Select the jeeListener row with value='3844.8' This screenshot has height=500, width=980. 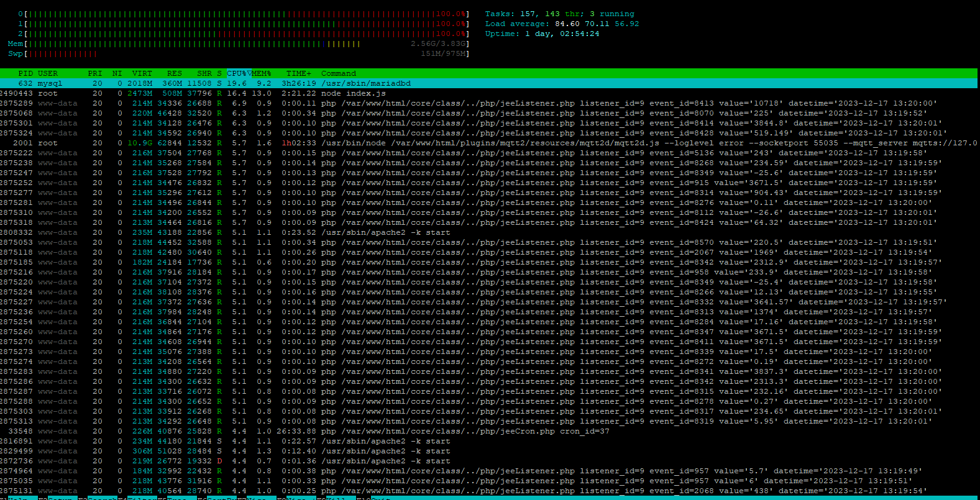click(x=488, y=123)
